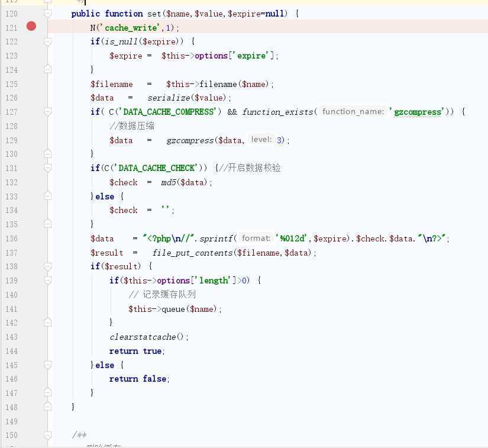Click the 'length' option key
Image resolution: width=488 pixels, height=448 pixels.
[214, 281]
